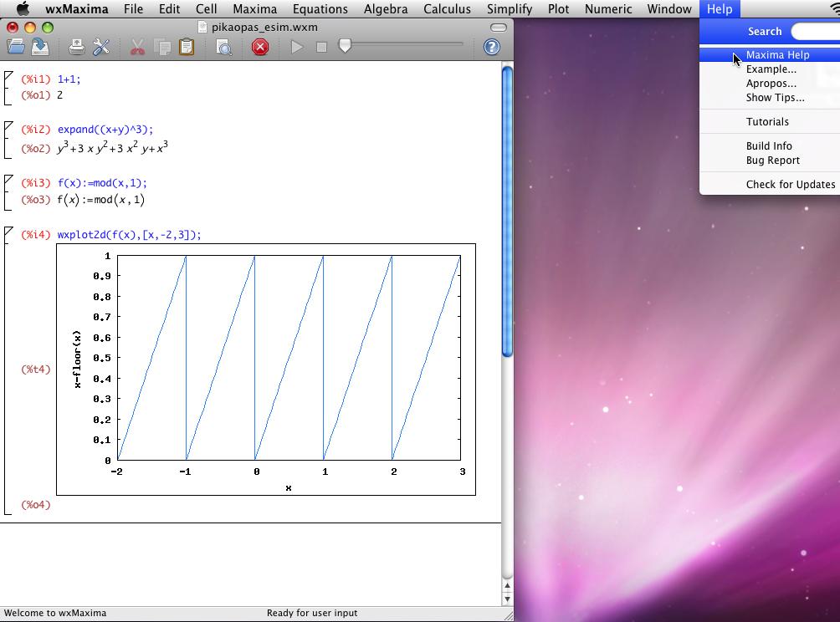The image size is (840, 622).
Task: Click the scrollbar up arrow
Action: [507, 586]
